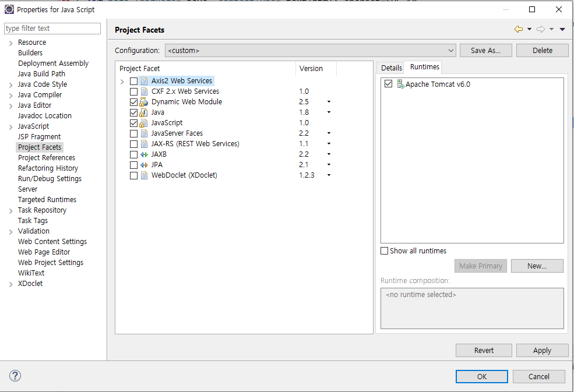Click the Delete configuration button

(x=542, y=51)
